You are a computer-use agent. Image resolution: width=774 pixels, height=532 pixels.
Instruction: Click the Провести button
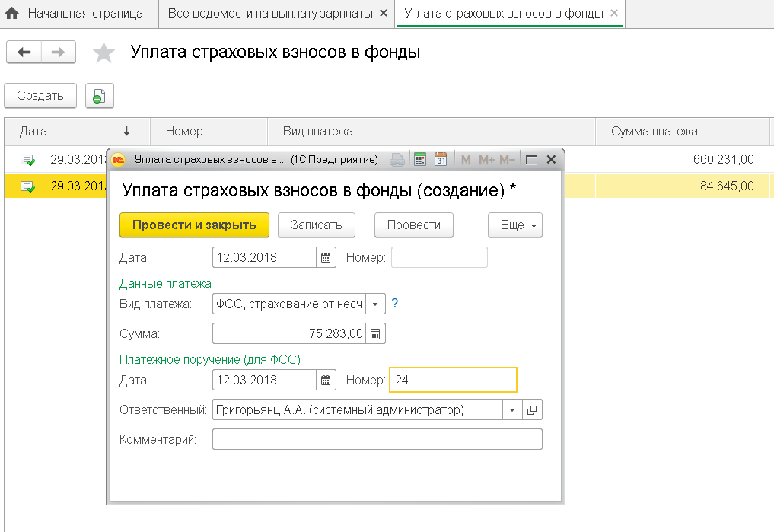(x=414, y=225)
